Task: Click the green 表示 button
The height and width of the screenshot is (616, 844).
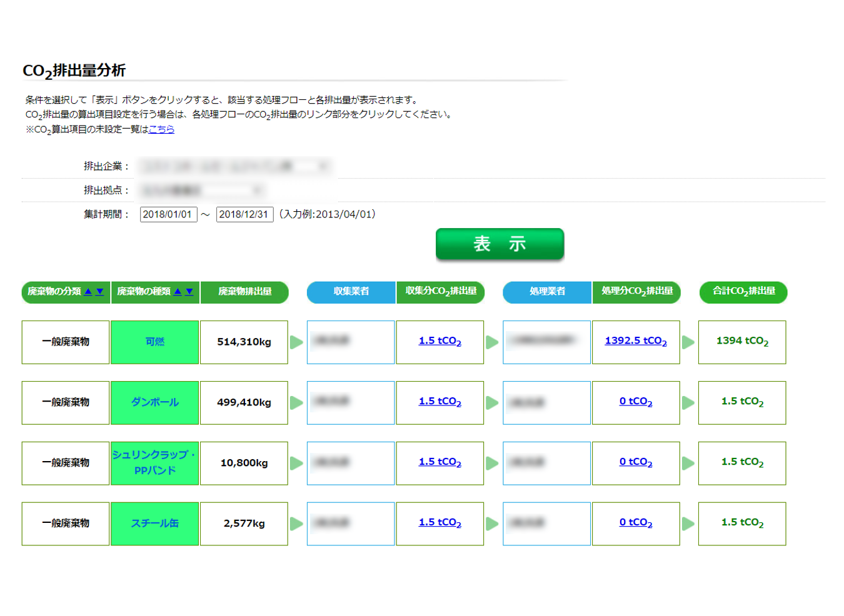Action: pyautogui.click(x=500, y=244)
